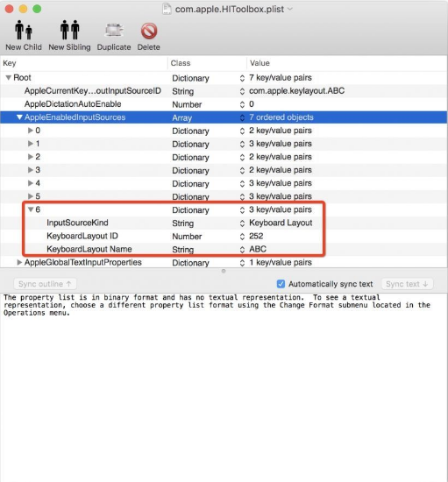The width and height of the screenshot is (448, 482).
Task: Click the plist document icon in title bar
Action: coord(167,9)
